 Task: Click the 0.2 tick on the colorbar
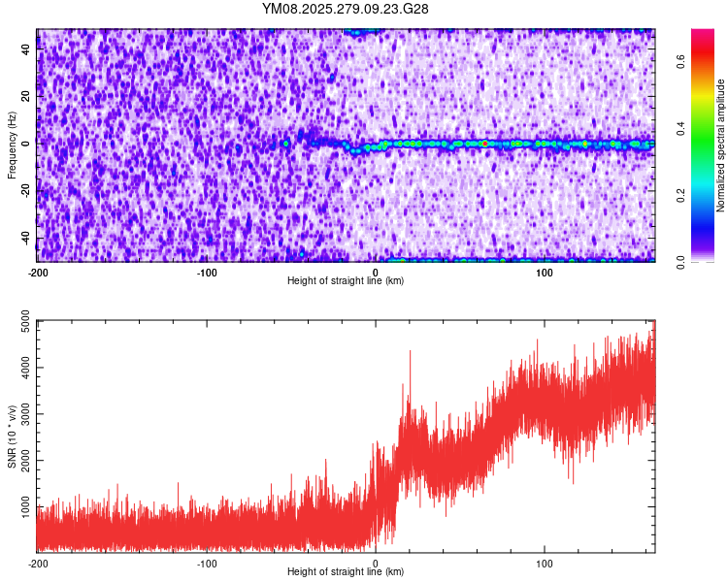click(681, 194)
